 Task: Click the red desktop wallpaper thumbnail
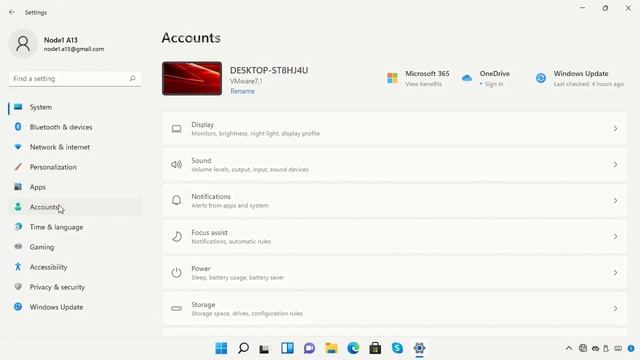point(192,78)
